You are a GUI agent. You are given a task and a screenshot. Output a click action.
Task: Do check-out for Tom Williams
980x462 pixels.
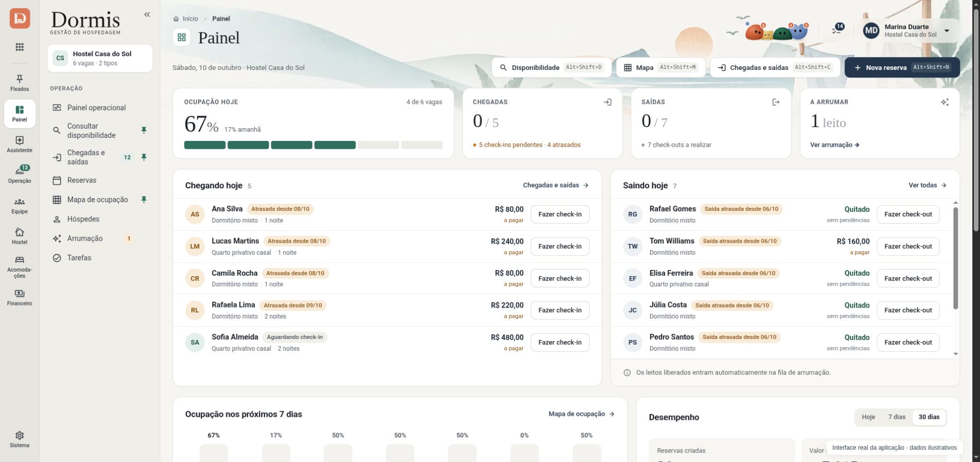coord(908,246)
